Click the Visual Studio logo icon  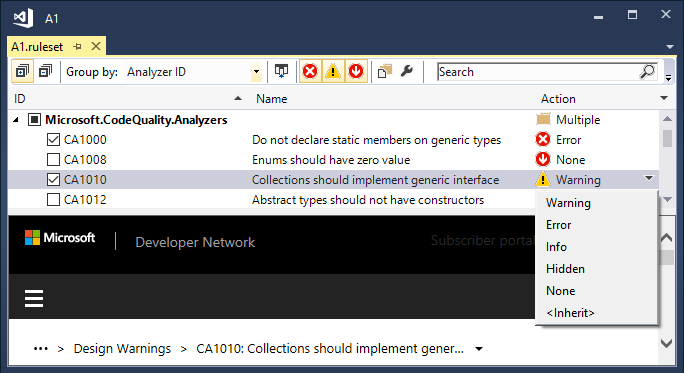(23, 18)
